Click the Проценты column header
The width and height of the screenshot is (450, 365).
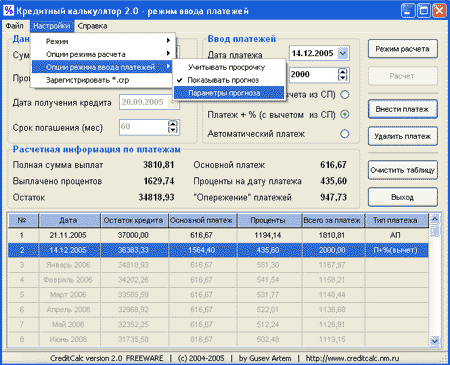click(x=269, y=220)
